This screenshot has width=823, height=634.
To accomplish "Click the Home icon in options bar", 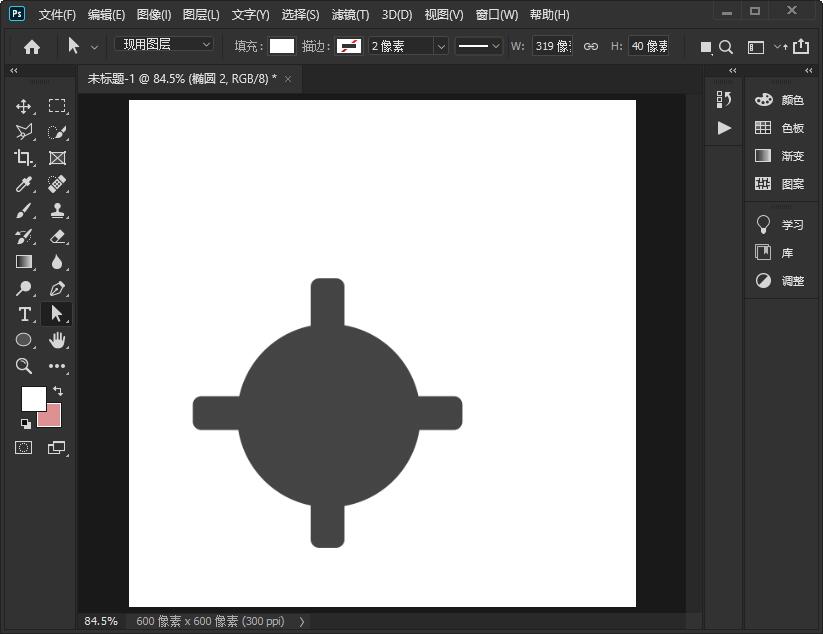I will tap(32, 46).
